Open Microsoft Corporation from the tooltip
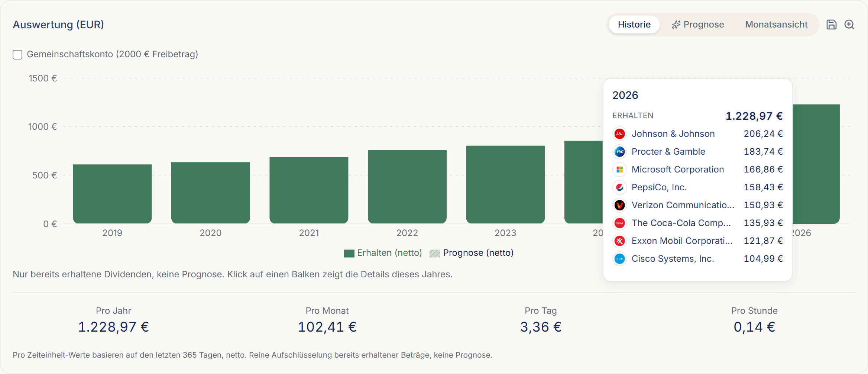Screen dimensions: 868x374 (x=678, y=170)
